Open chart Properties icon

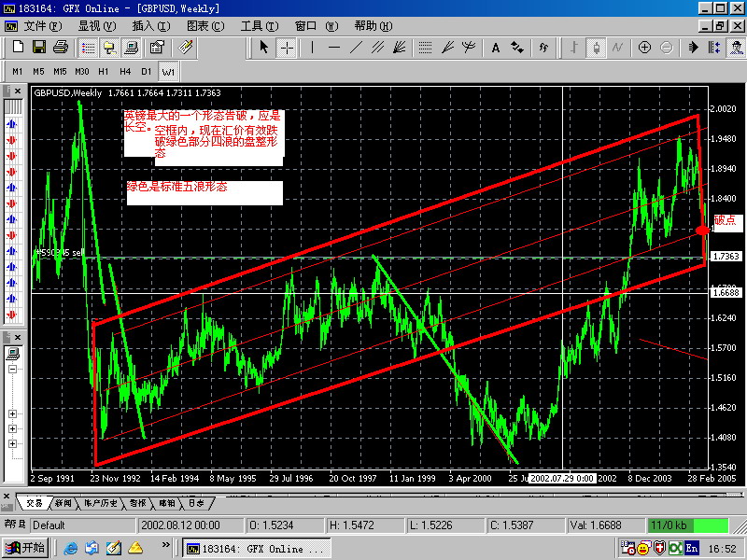(x=157, y=48)
